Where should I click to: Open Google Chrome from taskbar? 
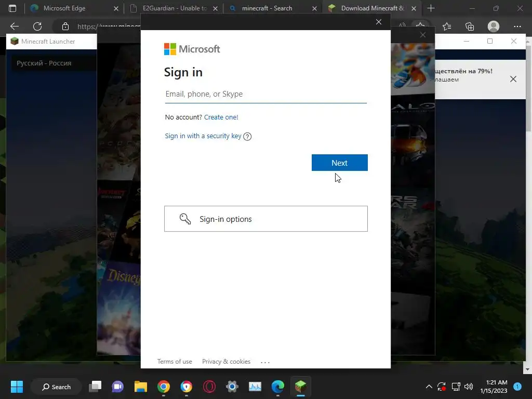tap(164, 387)
